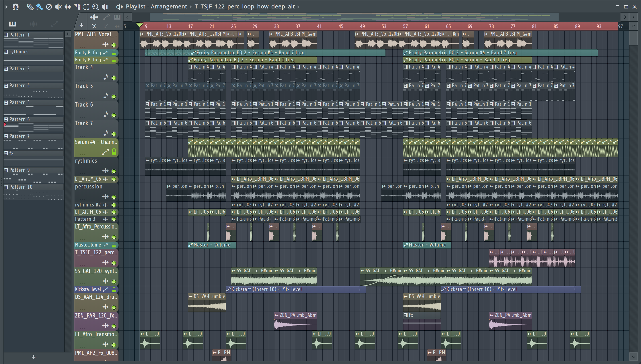641x364 pixels.
Task: Click the plus button beside timeline header
Action: pyautogui.click(x=81, y=25)
